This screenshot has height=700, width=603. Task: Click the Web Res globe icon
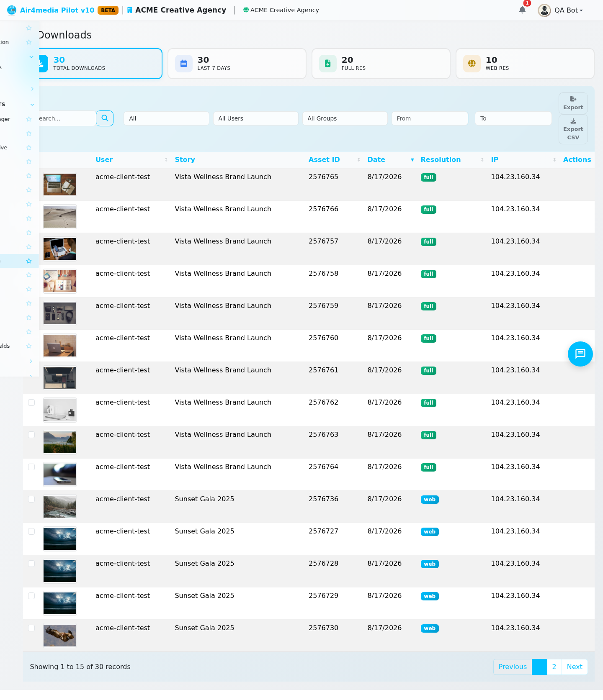[472, 64]
